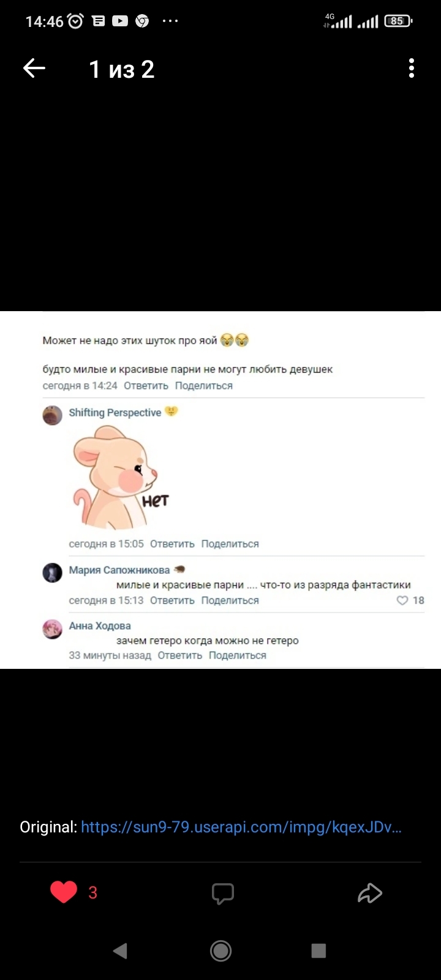Open the photo comments bubble icon
This screenshot has height=980, width=441.
pos(223,893)
